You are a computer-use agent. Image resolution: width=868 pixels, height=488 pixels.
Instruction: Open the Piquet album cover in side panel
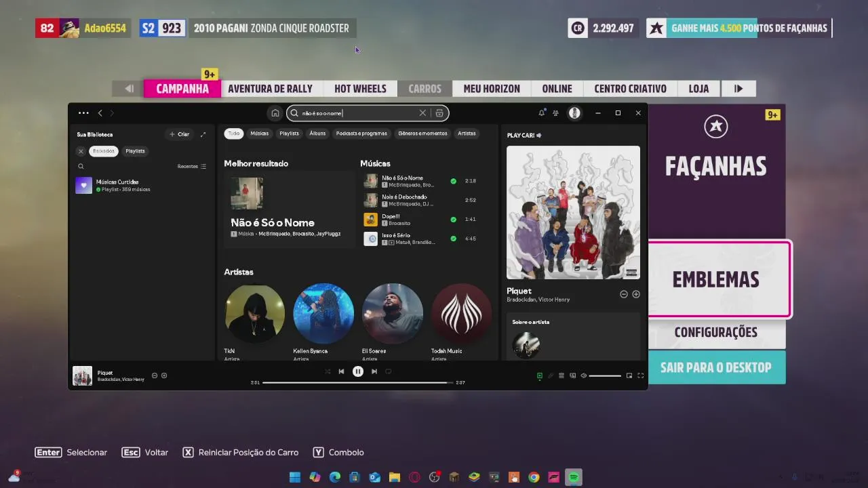573,212
